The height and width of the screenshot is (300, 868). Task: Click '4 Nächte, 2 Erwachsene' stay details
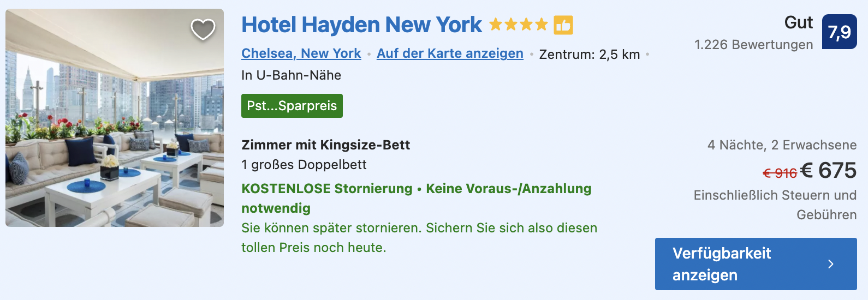coord(782,145)
